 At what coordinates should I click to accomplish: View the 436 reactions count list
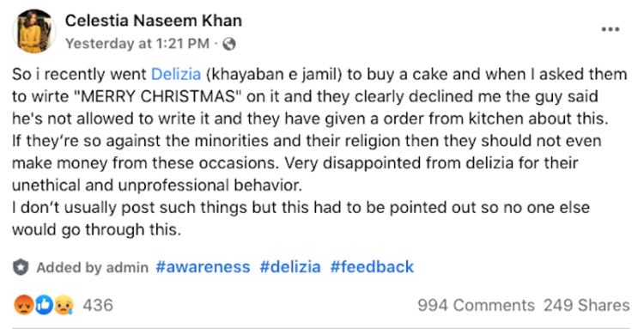[98, 305]
